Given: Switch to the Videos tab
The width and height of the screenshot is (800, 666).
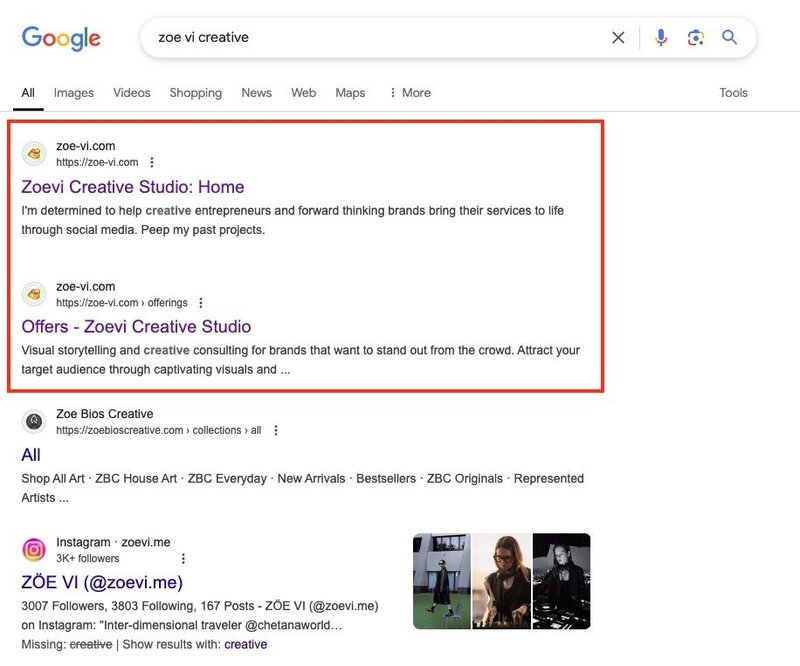Looking at the screenshot, I should pos(132,93).
